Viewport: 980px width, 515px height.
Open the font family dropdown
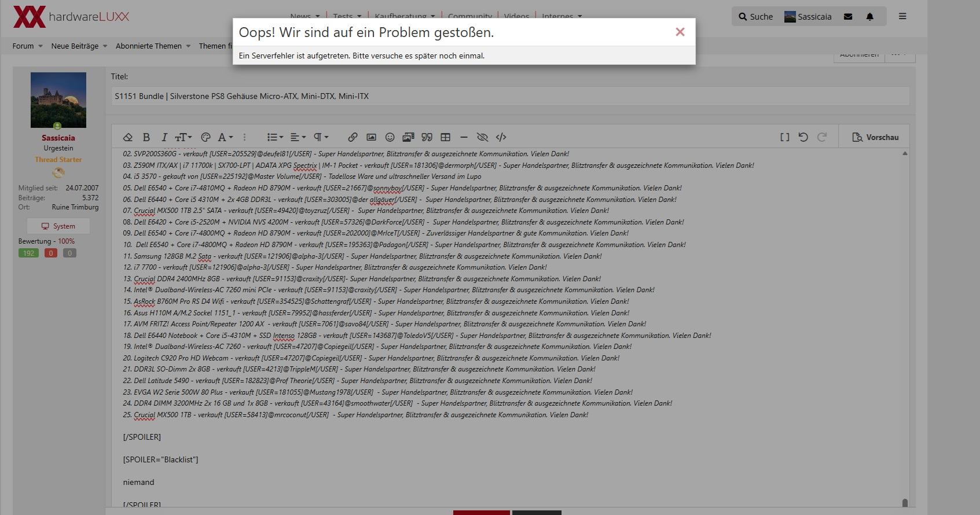tap(225, 137)
